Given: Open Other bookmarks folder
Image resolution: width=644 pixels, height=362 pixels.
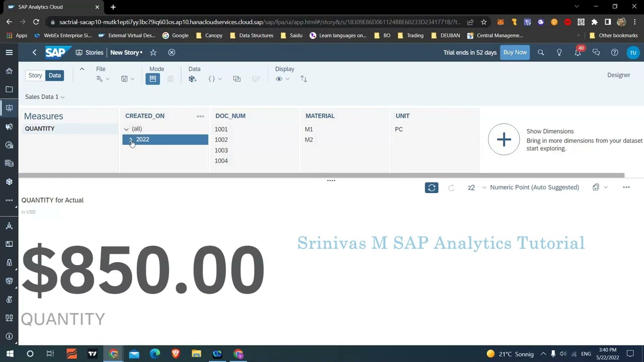Looking at the screenshot, I should (x=613, y=36).
